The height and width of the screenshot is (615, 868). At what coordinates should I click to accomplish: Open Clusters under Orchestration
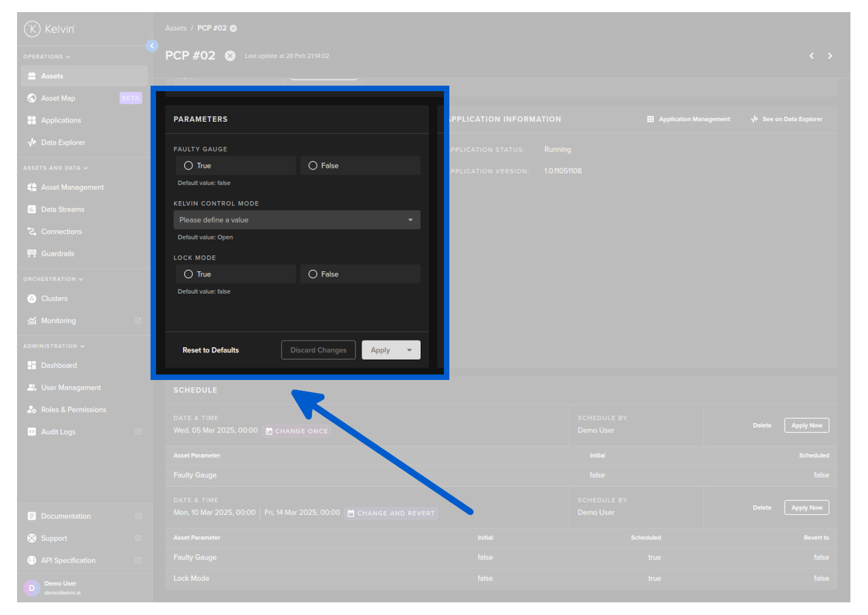point(54,299)
